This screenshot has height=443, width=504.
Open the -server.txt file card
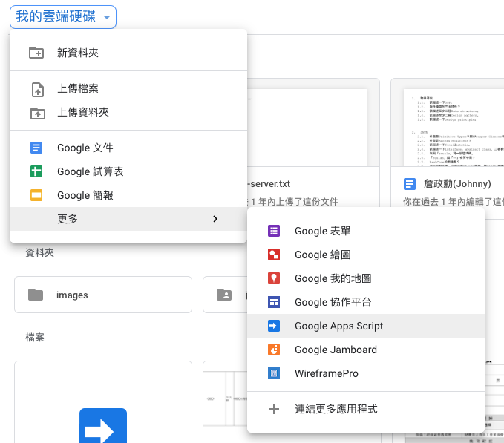pyautogui.click(x=313, y=143)
